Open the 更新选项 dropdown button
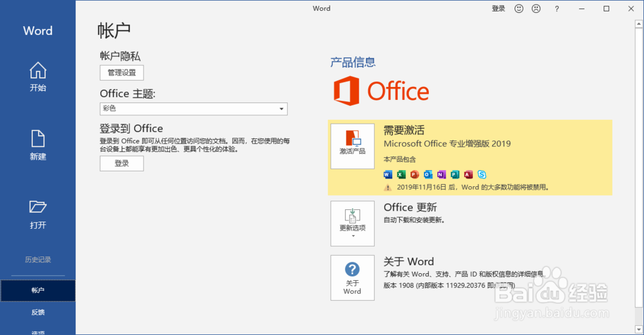The image size is (644, 335). tap(352, 224)
